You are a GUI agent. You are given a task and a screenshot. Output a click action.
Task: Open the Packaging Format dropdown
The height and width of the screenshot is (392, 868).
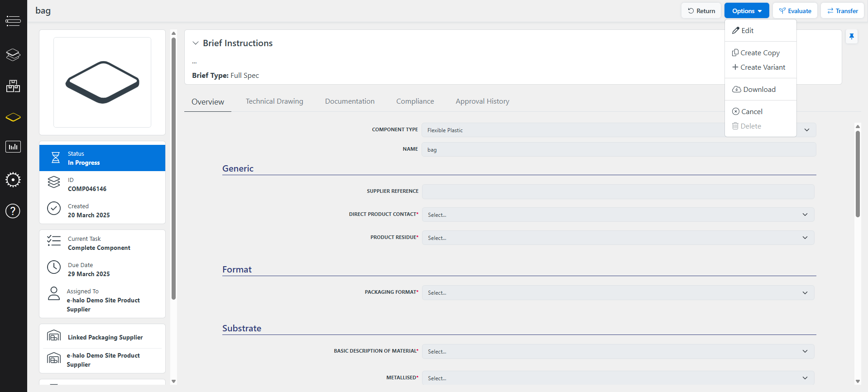tap(618, 292)
